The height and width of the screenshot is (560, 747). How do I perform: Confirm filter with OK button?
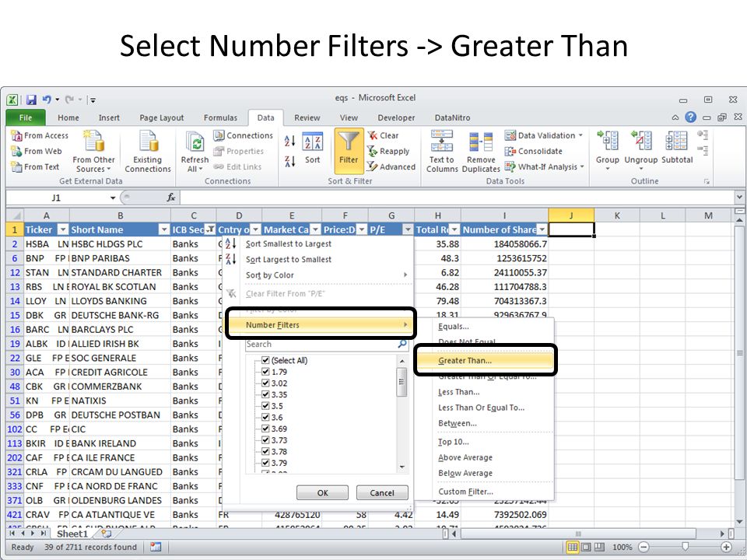coord(322,493)
